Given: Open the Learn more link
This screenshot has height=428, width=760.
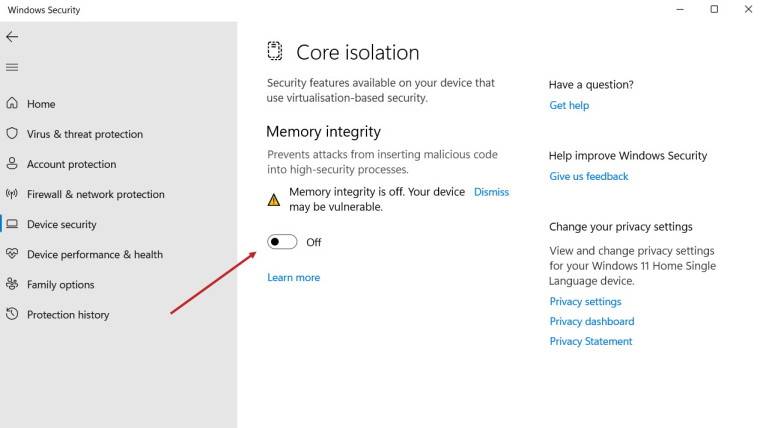Looking at the screenshot, I should pyautogui.click(x=293, y=277).
